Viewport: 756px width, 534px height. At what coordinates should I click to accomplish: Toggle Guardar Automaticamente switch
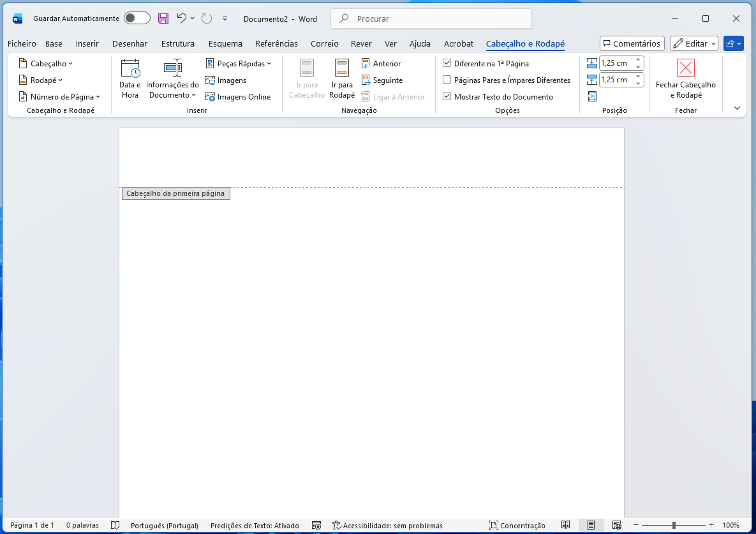137,19
